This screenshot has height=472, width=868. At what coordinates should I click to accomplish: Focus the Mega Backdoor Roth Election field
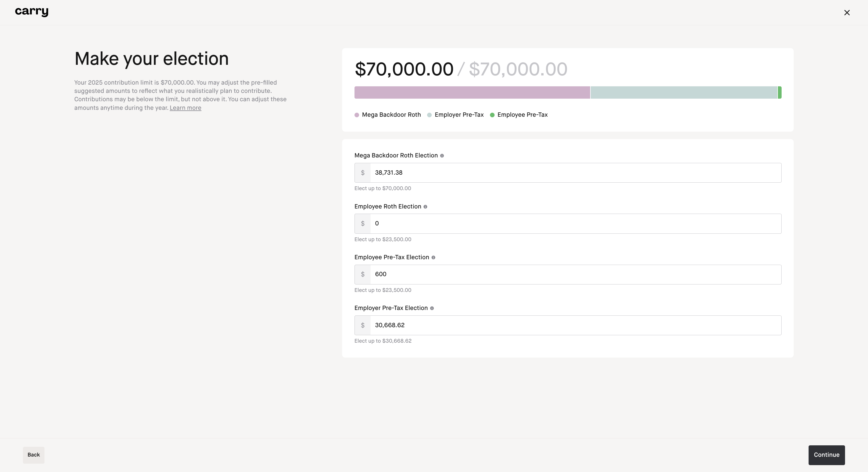pos(575,173)
